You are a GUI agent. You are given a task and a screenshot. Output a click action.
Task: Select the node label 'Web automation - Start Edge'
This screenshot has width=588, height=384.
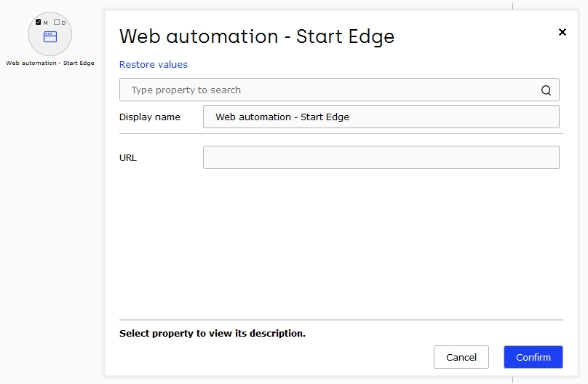pos(50,63)
